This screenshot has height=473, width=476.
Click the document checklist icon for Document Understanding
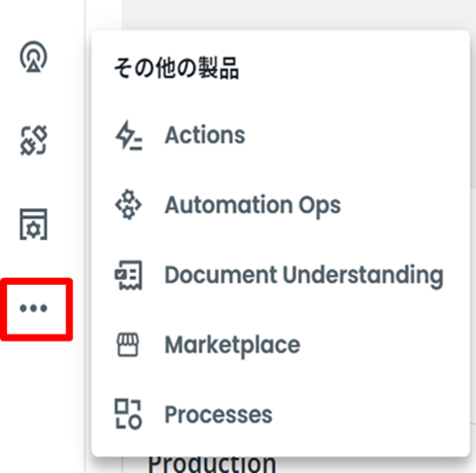coord(128,275)
